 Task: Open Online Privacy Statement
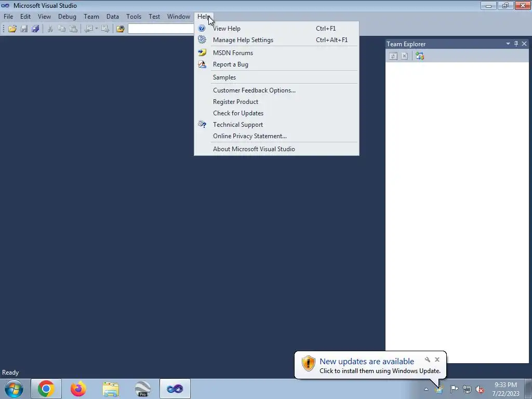276,136
